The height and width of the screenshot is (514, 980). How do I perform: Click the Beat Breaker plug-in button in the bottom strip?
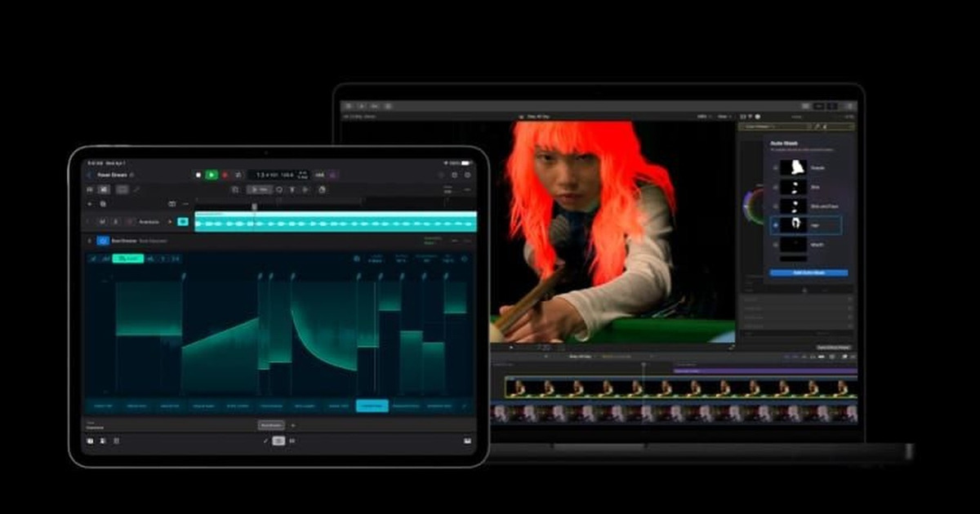click(x=271, y=425)
